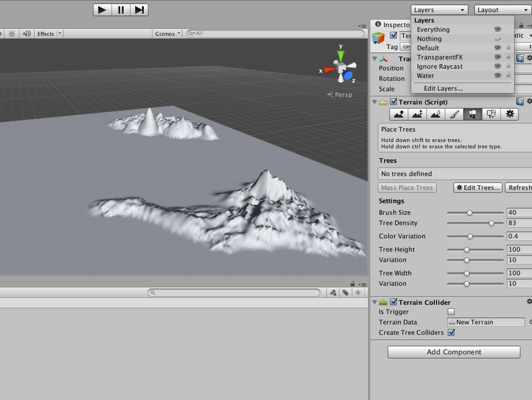Click the Inspector panel lock icon
532x400 pixels.
pyautogui.click(x=521, y=25)
